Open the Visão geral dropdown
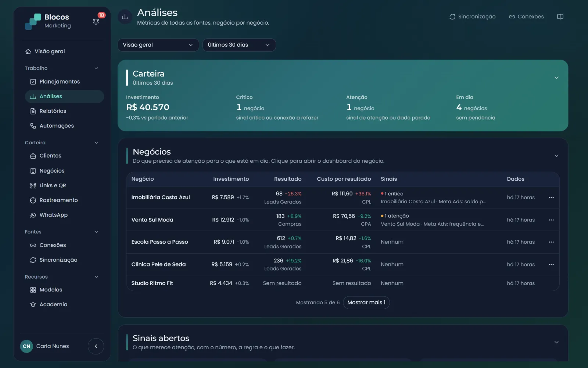This screenshot has width=588, height=368. (x=158, y=45)
